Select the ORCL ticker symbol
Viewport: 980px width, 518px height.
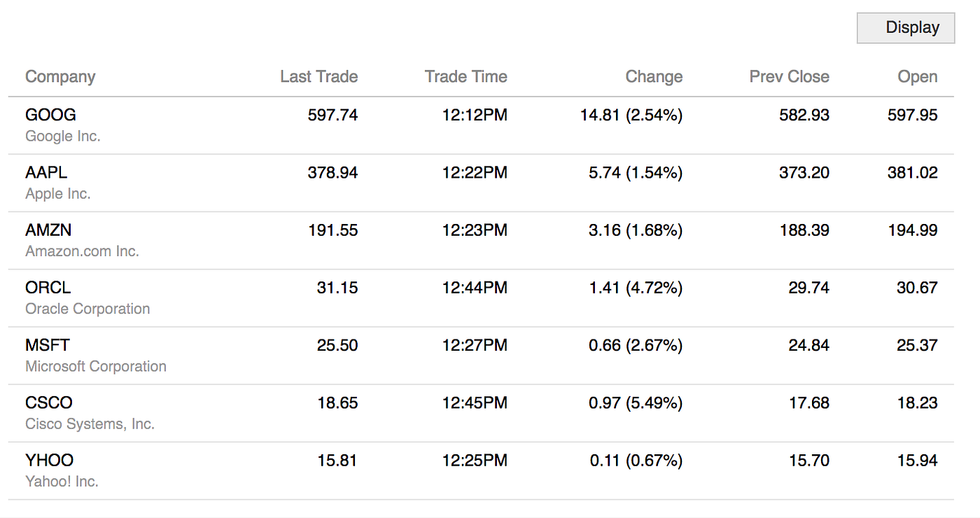[48, 288]
